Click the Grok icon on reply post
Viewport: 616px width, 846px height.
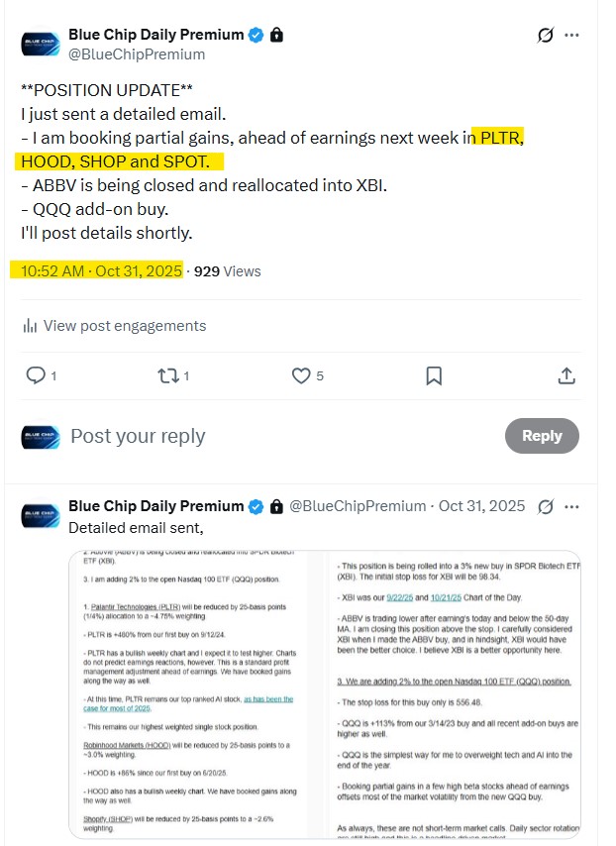[x=545, y=506]
